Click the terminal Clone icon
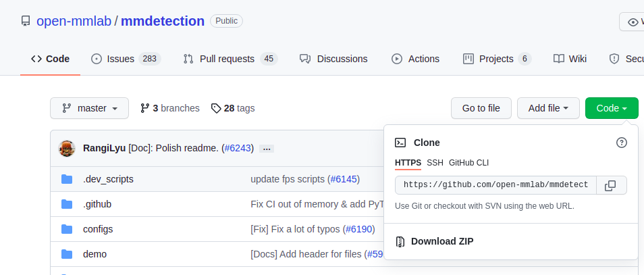 click(x=400, y=143)
